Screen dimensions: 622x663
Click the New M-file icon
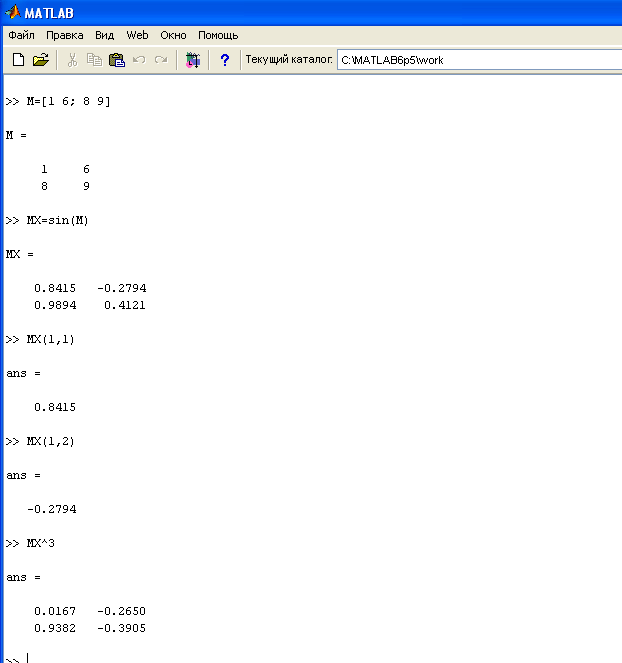click(x=18, y=60)
